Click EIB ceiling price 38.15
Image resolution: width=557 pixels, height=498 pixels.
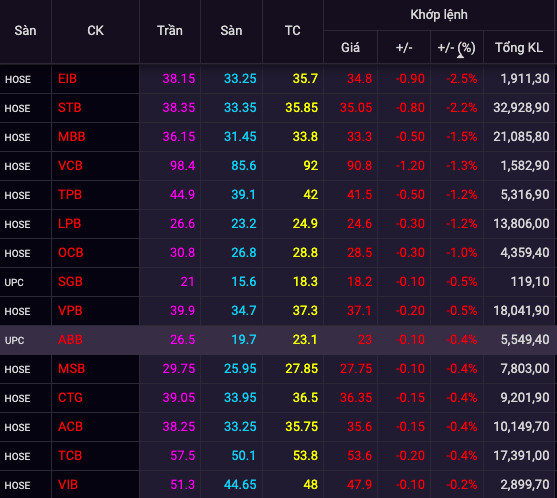click(179, 79)
